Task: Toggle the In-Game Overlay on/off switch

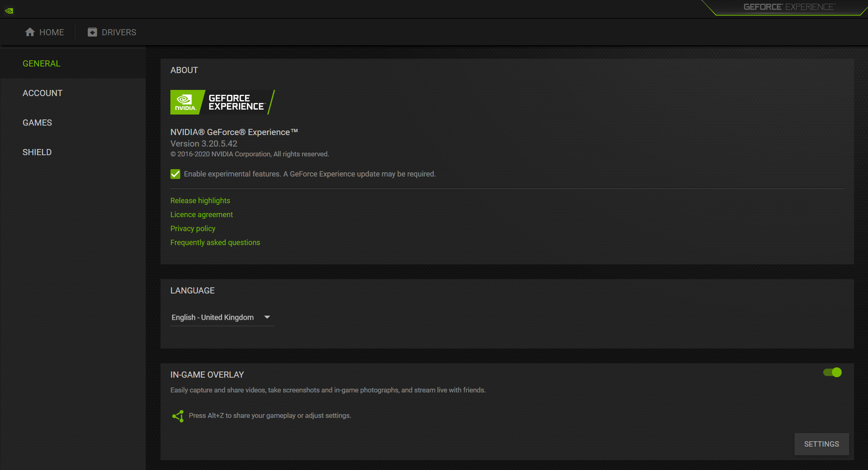Action: coord(835,372)
